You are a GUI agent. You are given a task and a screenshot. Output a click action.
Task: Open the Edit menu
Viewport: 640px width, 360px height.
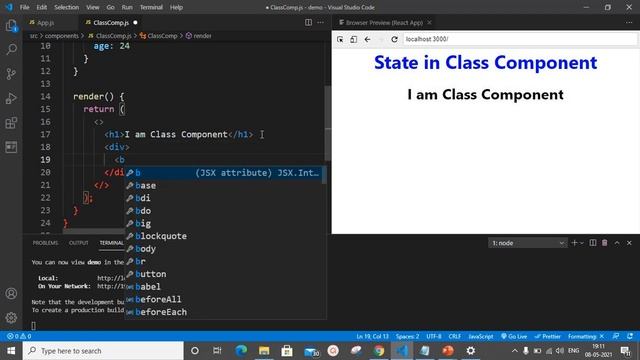pyautogui.click(x=41, y=7)
